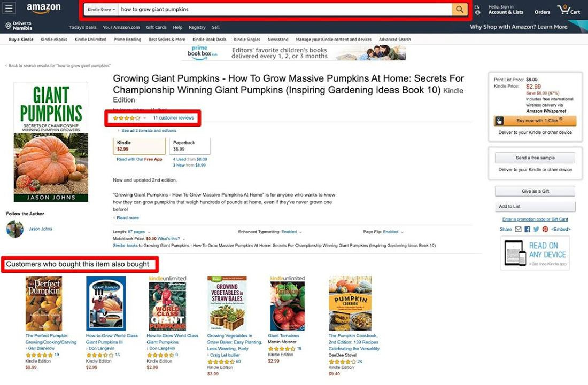Screen dimensions: 588x385
Task: Open the hamburger navigation menu
Action: pos(9,8)
